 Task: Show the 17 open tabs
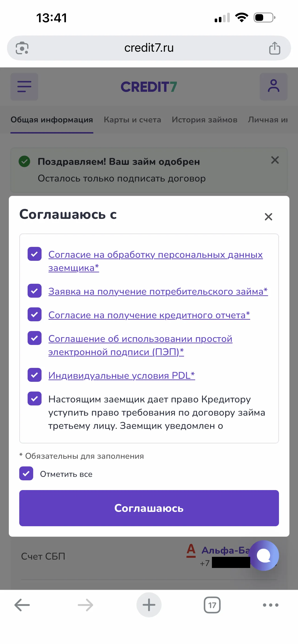(x=212, y=605)
